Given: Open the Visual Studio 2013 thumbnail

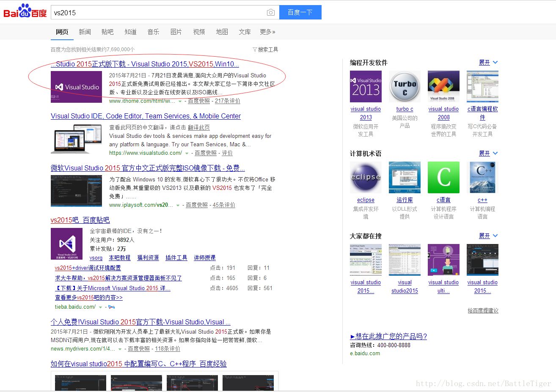Looking at the screenshot, I should tap(366, 86).
